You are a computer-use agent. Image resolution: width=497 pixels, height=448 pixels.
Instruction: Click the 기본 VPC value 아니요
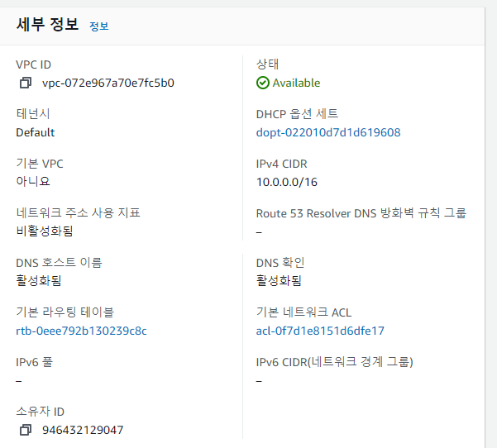click(33, 181)
